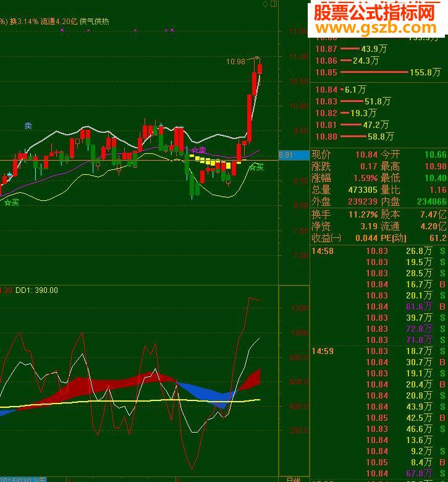Click the 1200 indicator axis label
Image resolution: width=448 pixels, height=482 pixels.
click(300, 308)
